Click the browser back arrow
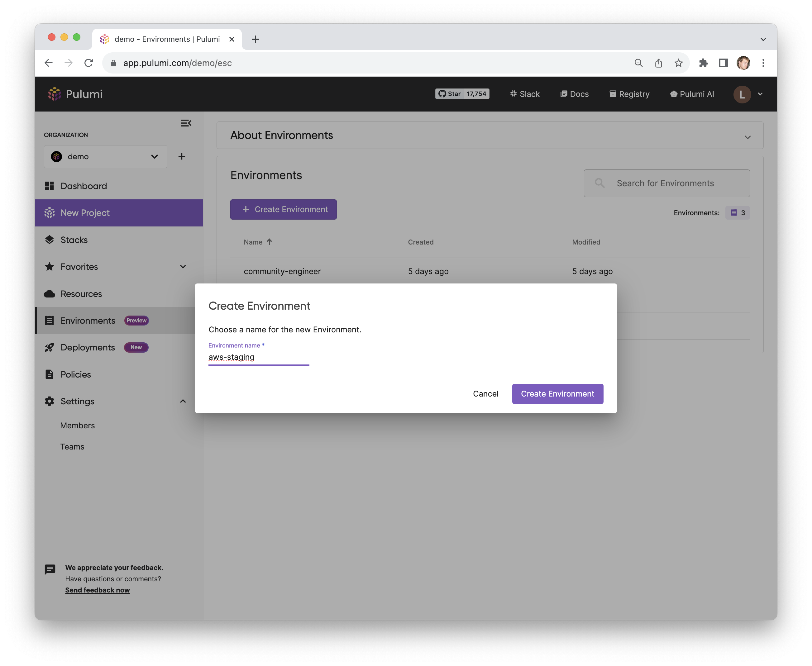Image resolution: width=812 pixels, height=666 pixels. [49, 63]
